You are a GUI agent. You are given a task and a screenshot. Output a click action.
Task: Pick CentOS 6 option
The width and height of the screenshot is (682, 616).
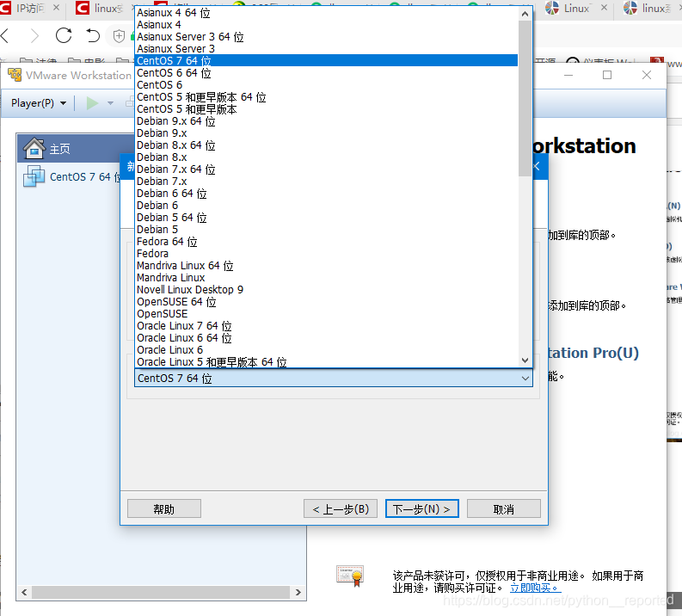pos(326,85)
